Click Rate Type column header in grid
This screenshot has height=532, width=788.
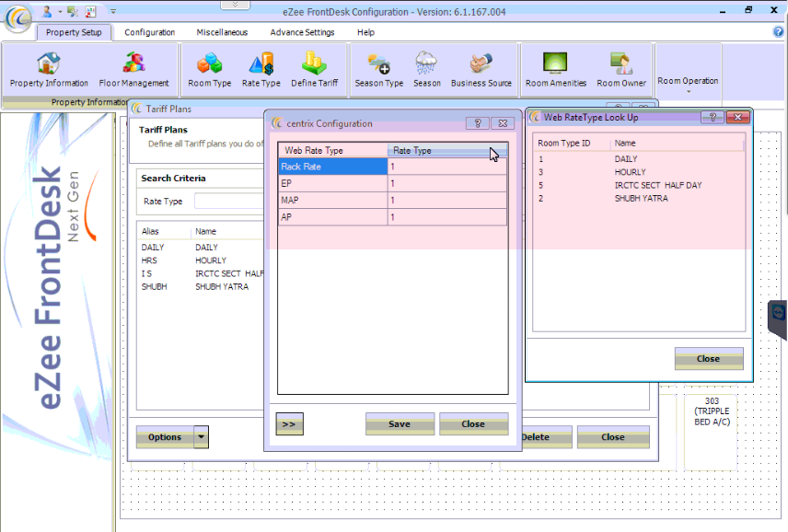pyautogui.click(x=446, y=150)
